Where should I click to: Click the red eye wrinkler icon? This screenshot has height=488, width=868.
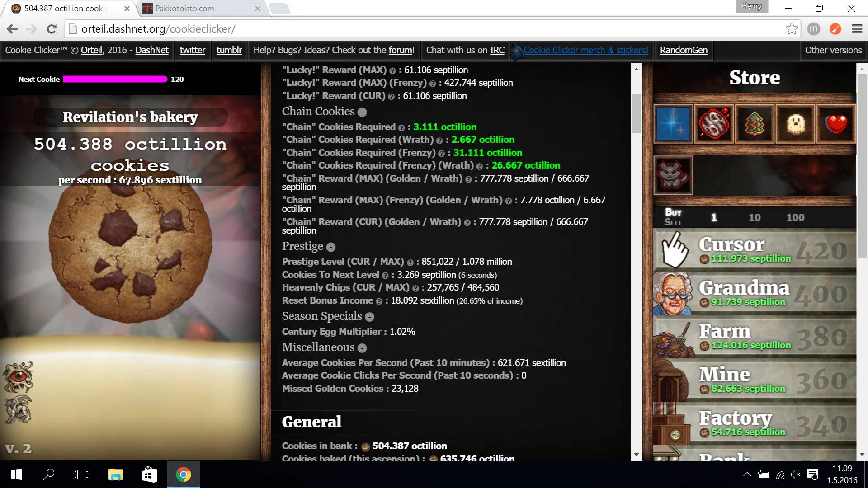pos(18,377)
